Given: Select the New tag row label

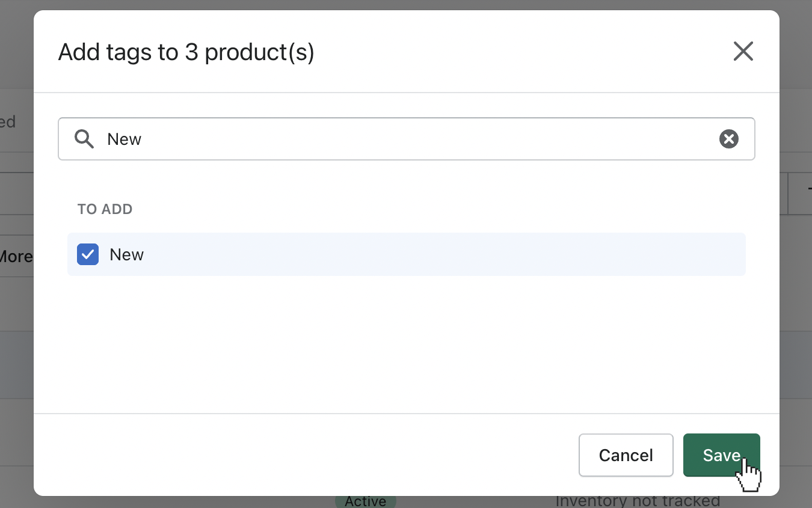Looking at the screenshot, I should (x=127, y=255).
